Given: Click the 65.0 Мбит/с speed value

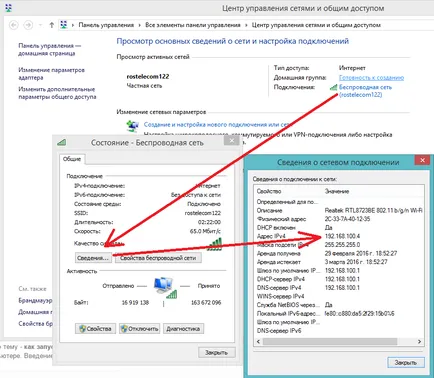Looking at the screenshot, I should pyautogui.click(x=205, y=231).
